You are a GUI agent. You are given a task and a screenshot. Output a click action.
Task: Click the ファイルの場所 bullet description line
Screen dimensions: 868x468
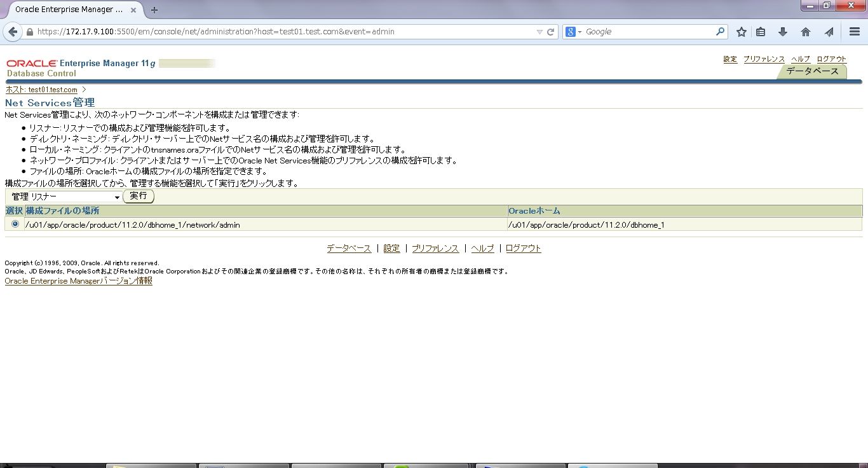(x=149, y=171)
